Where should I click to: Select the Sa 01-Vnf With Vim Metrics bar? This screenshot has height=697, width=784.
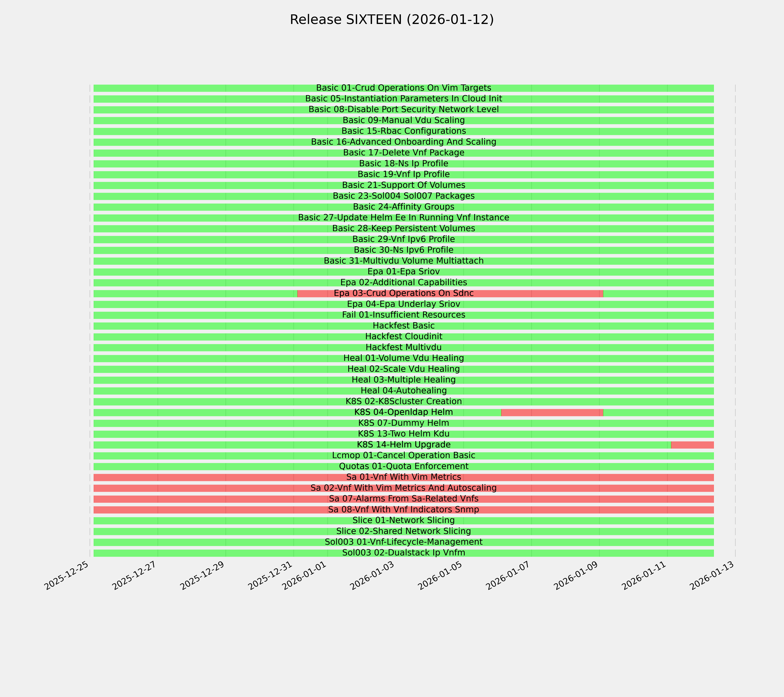(403, 477)
